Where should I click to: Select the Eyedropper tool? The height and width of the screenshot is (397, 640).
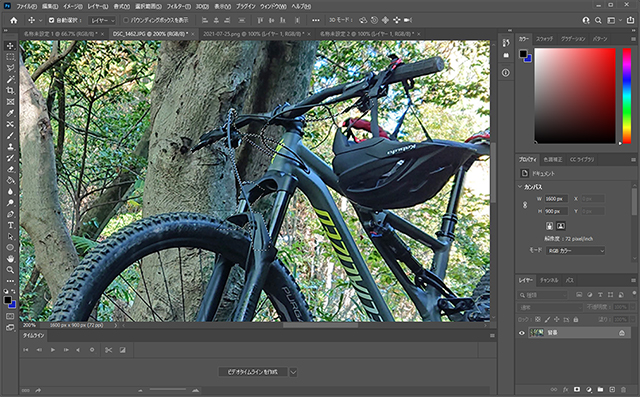(10, 113)
